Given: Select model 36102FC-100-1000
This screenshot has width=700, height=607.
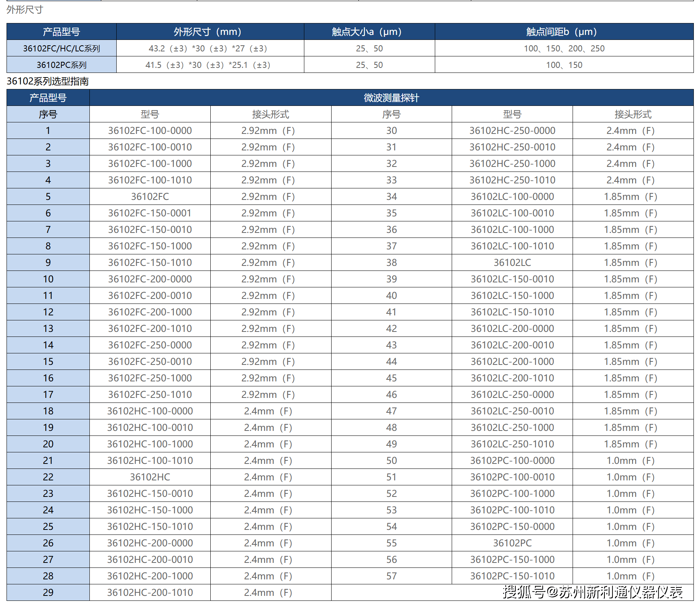Looking at the screenshot, I should [x=150, y=163].
